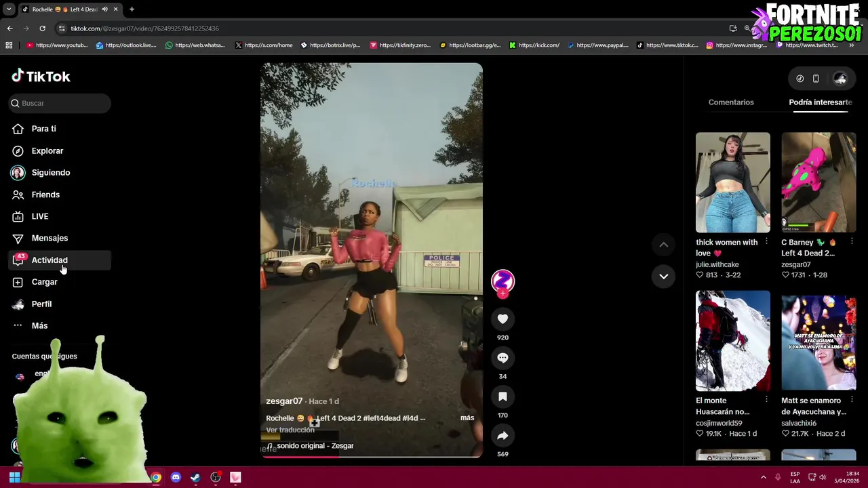Click the address bar URL

tap(144, 28)
